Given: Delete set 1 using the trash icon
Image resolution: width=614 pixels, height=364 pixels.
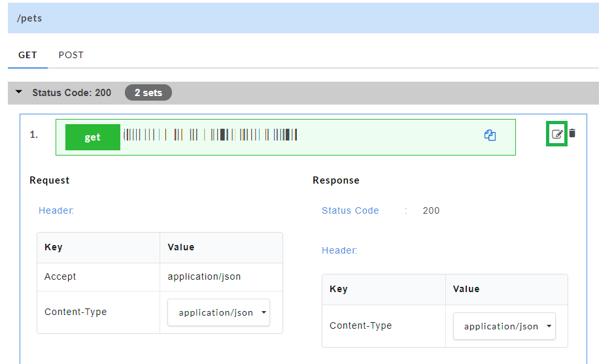Looking at the screenshot, I should 573,133.
